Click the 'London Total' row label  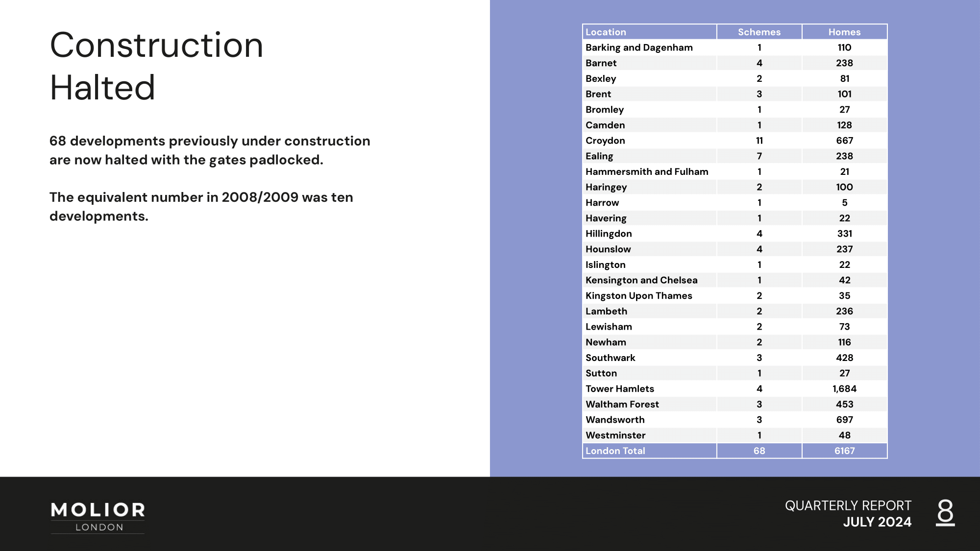click(x=615, y=451)
